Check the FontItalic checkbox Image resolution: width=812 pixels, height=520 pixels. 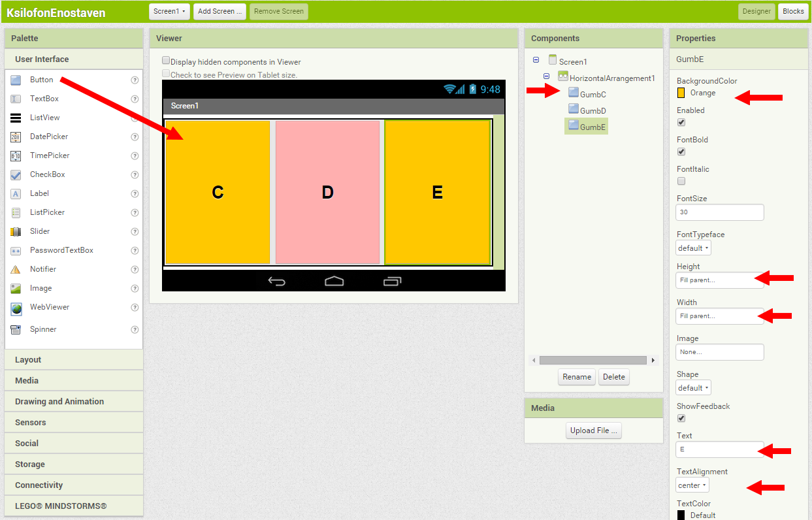681,181
